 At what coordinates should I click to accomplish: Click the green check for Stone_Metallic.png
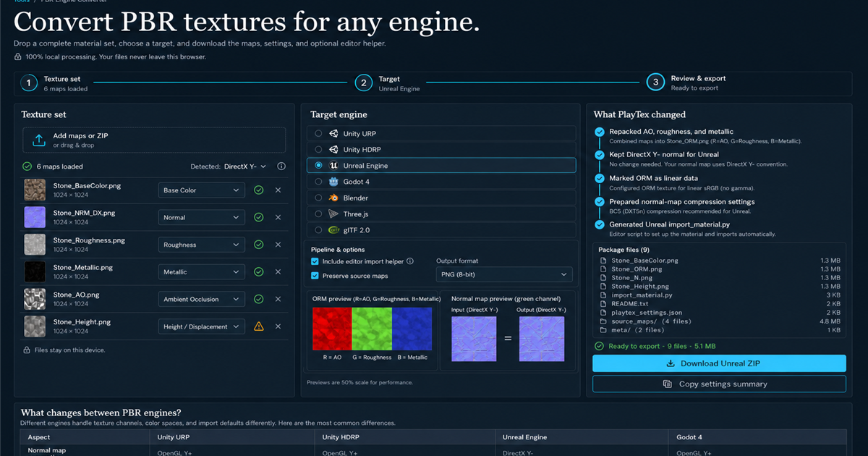click(x=259, y=272)
